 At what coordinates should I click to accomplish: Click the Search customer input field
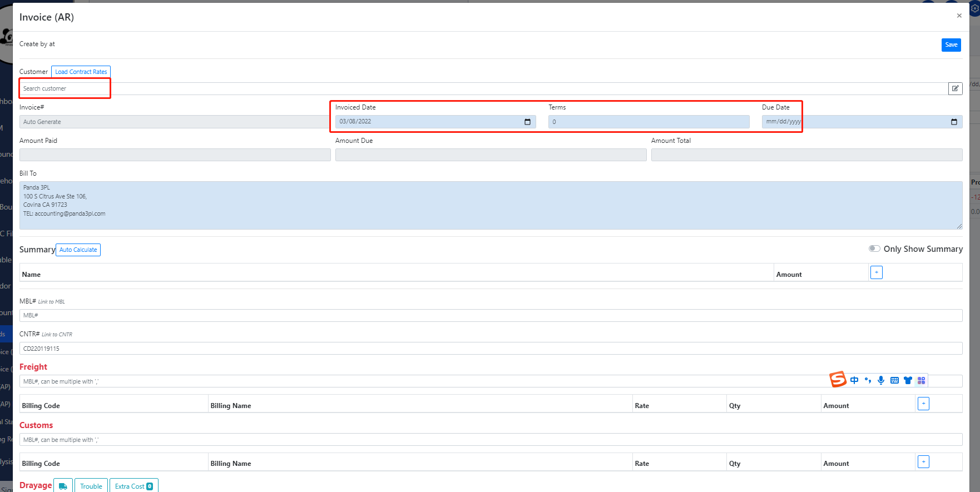point(65,88)
